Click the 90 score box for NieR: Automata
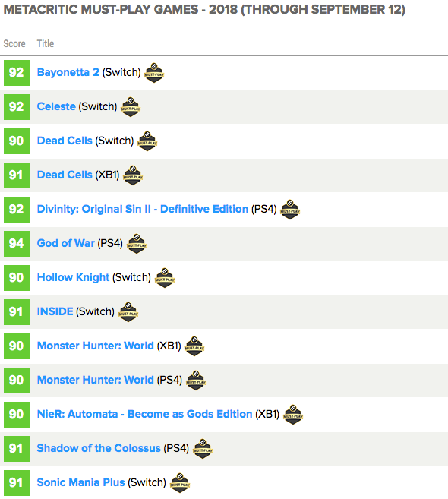 17,415
